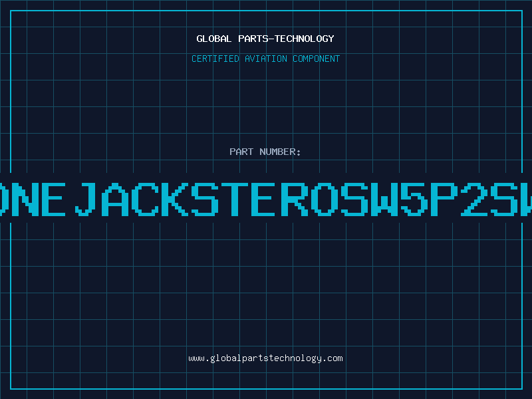Viewport: 532px width, 399px height.
Task: Click the GLOBAL PARTS-TECHNOLOGY heading
Action: tap(265, 39)
